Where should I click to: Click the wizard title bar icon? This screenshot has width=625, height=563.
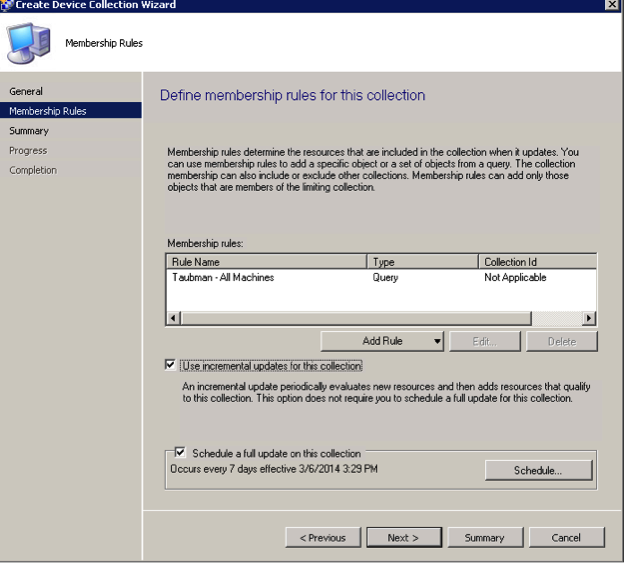[6, 5]
